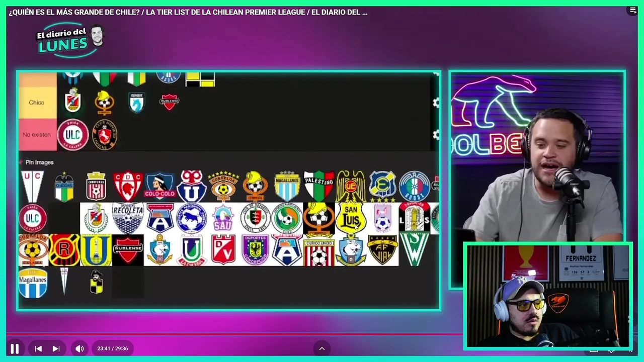Pick the Cobreloa crest in top pin row
The image size is (644, 362).
click(x=223, y=187)
